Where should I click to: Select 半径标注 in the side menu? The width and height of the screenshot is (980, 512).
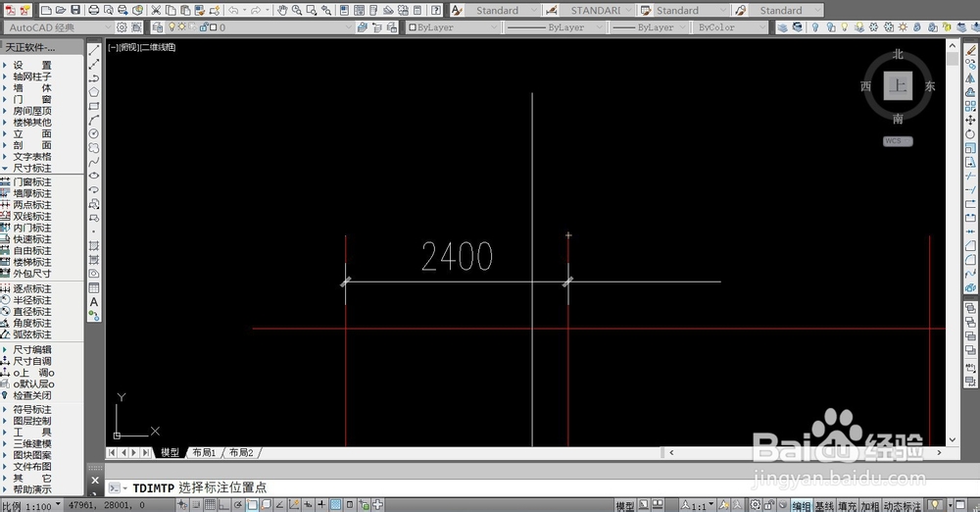pyautogui.click(x=32, y=300)
